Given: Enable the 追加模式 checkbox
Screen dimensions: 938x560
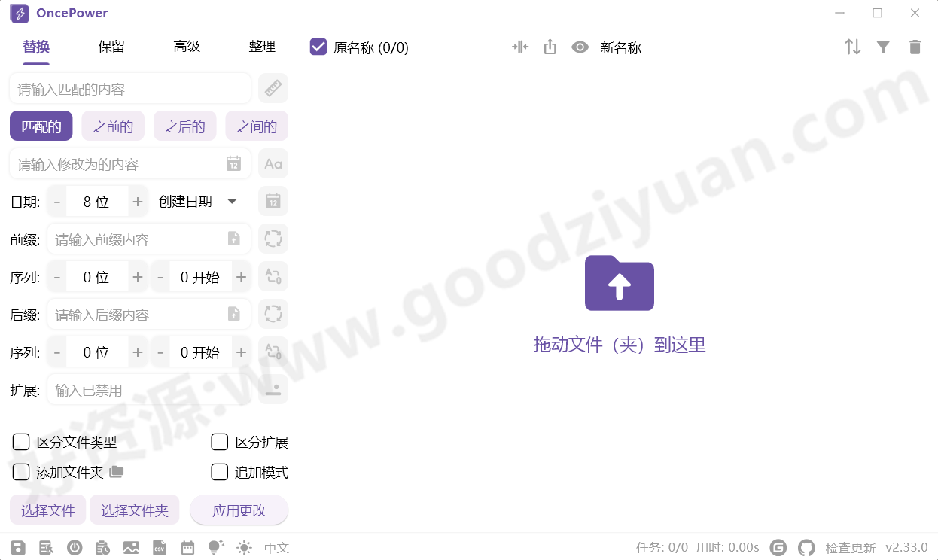Looking at the screenshot, I should [x=219, y=472].
